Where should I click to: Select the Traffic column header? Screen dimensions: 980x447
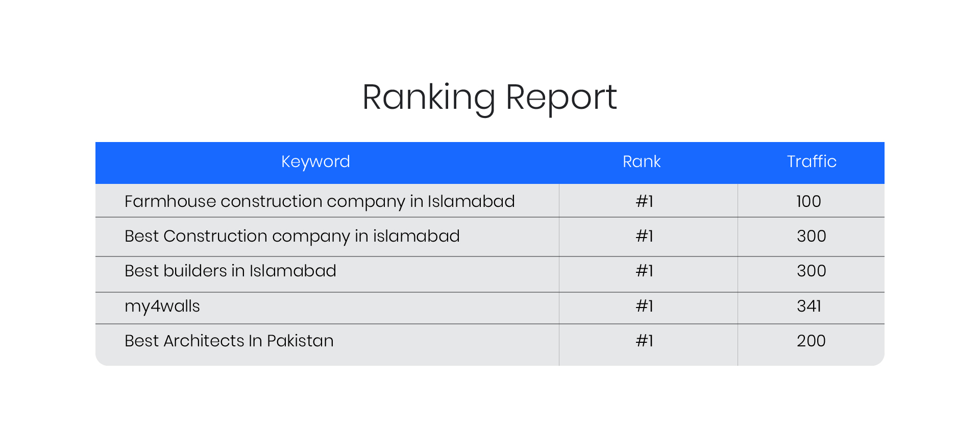[x=811, y=162]
